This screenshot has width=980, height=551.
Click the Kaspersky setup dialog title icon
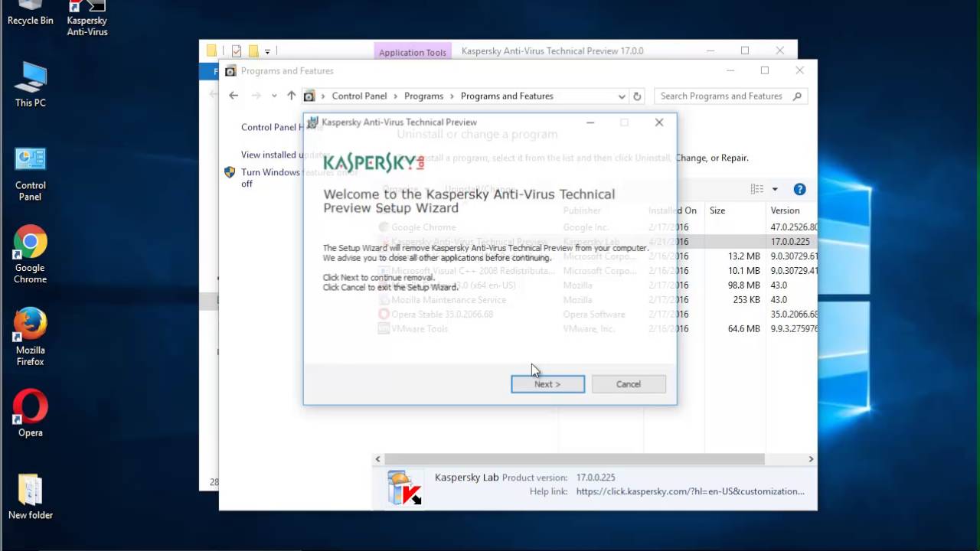click(x=312, y=122)
